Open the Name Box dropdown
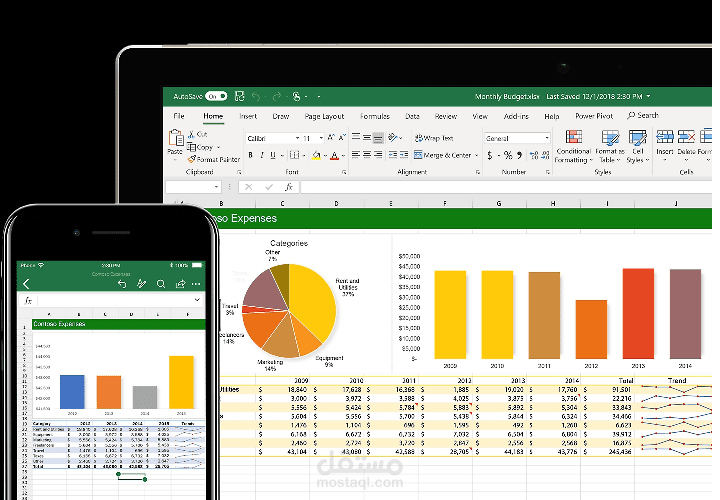The height and width of the screenshot is (500, 720). (x=216, y=187)
